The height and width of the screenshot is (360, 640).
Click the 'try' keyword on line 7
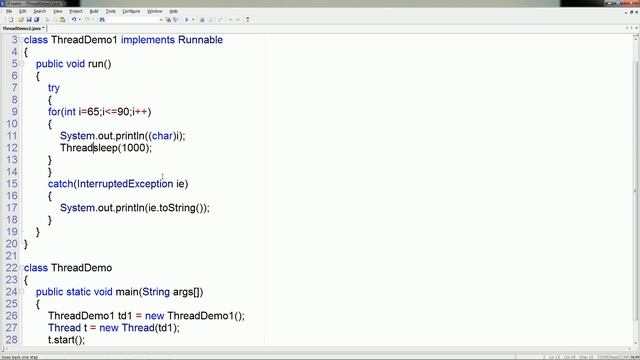[x=54, y=88]
